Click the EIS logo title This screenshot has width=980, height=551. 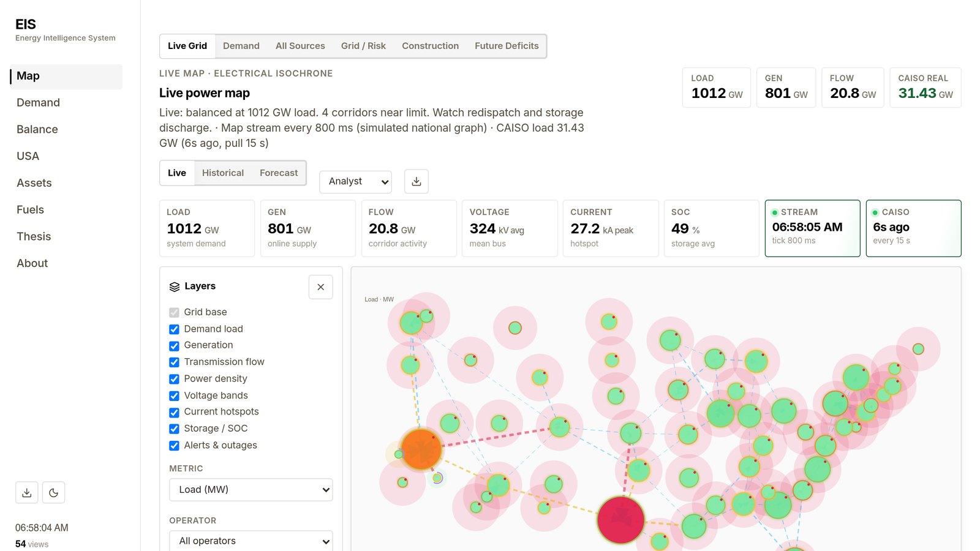[26, 24]
